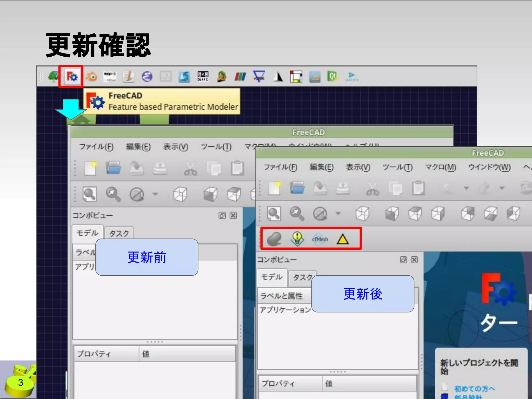
Task: Click front view cube in front FreeCAD window
Action: [392, 214]
